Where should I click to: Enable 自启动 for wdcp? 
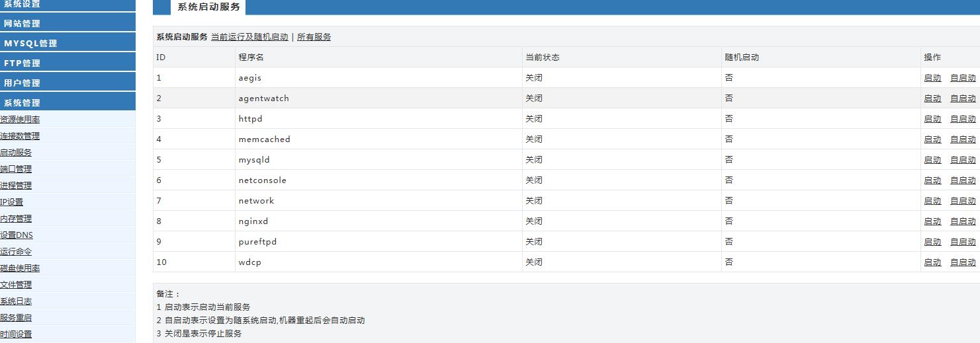pos(963,262)
